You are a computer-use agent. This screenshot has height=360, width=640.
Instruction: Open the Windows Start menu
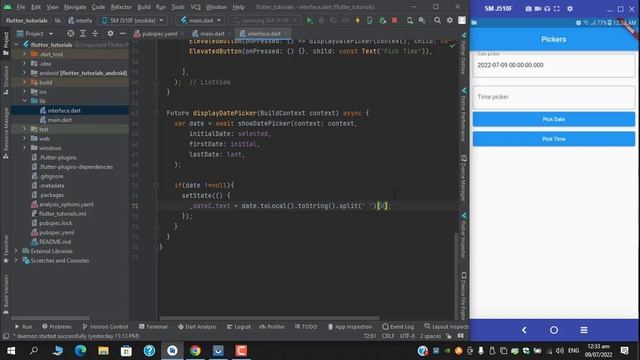[11, 351]
